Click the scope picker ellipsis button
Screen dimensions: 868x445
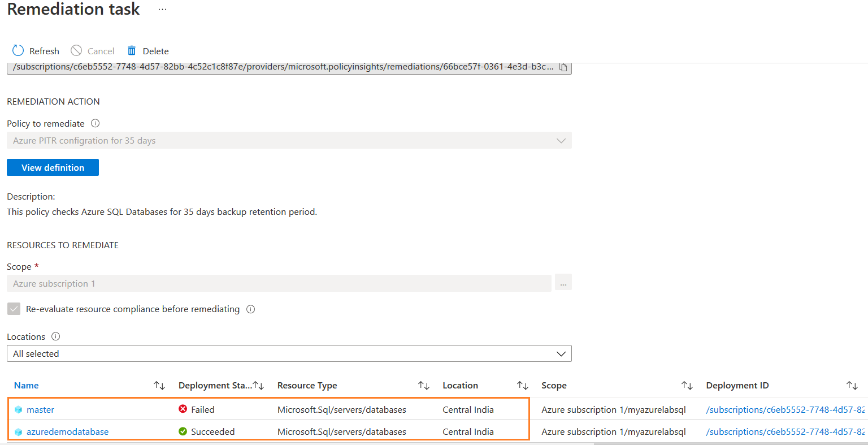(563, 283)
